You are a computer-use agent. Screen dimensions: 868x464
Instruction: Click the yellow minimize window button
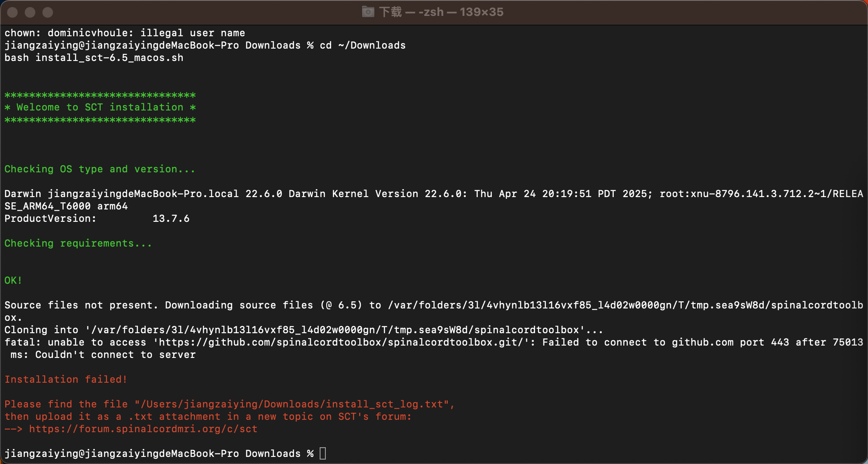[30, 12]
